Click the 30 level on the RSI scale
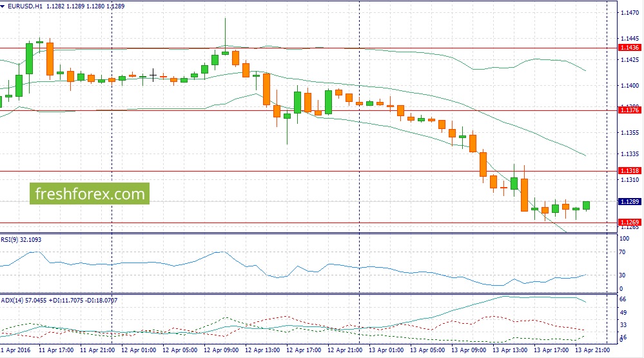The width and height of the screenshot is (644, 358). 623,275
